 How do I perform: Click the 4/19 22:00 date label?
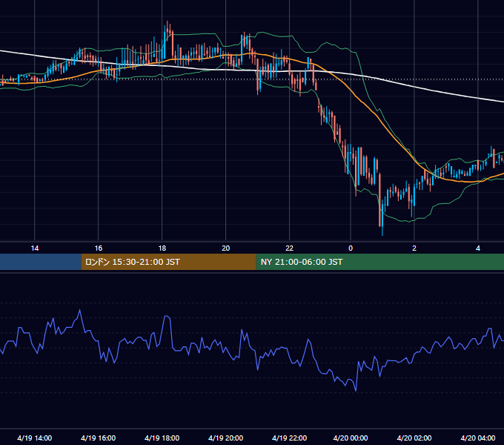[x=290, y=438]
